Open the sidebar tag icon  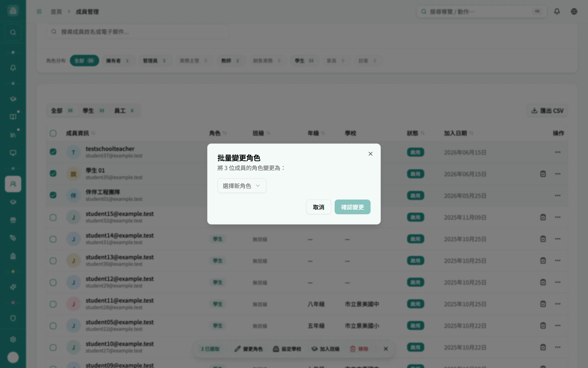click(x=13, y=238)
